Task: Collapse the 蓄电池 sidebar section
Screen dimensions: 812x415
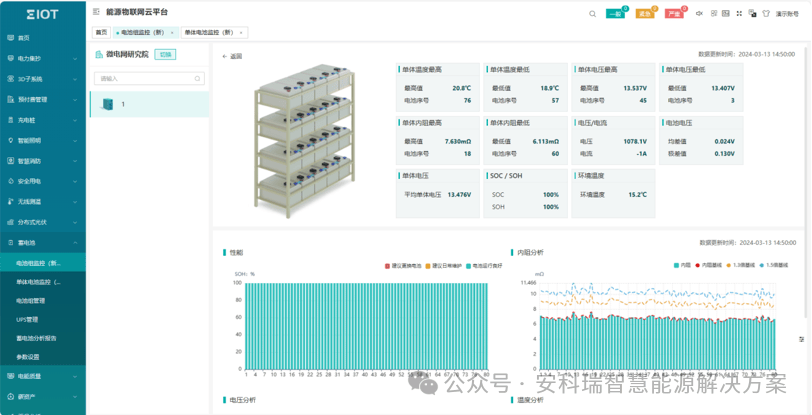Action: [x=43, y=242]
